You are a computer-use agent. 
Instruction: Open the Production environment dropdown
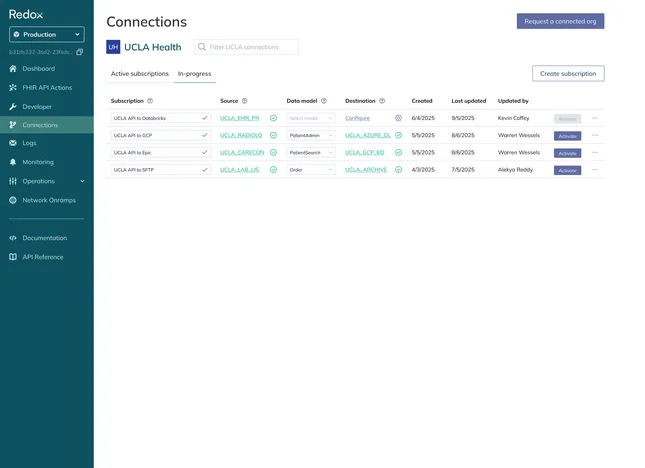tap(46, 35)
